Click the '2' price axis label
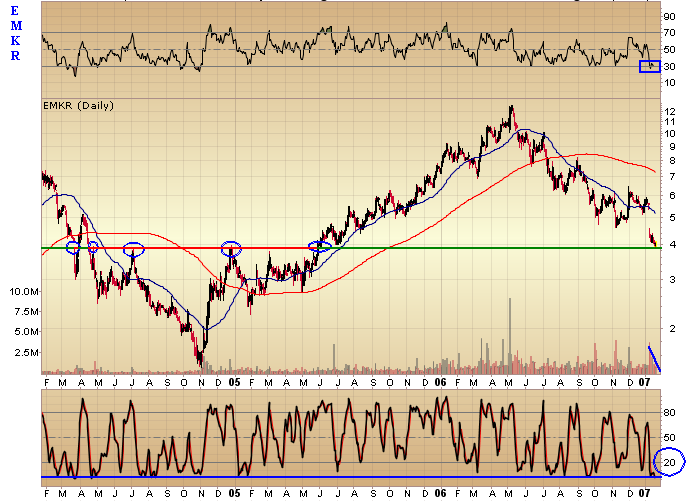The image size is (690, 502). tap(672, 328)
